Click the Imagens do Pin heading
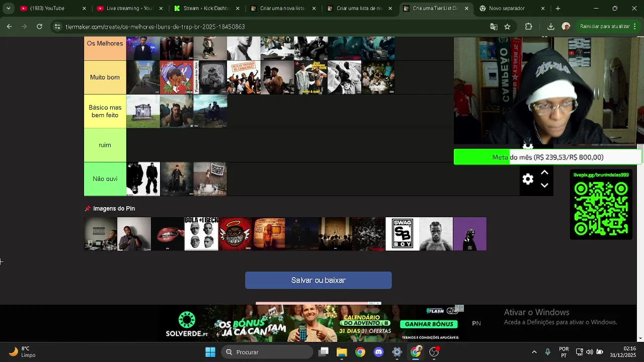The image size is (644, 362). (114, 208)
